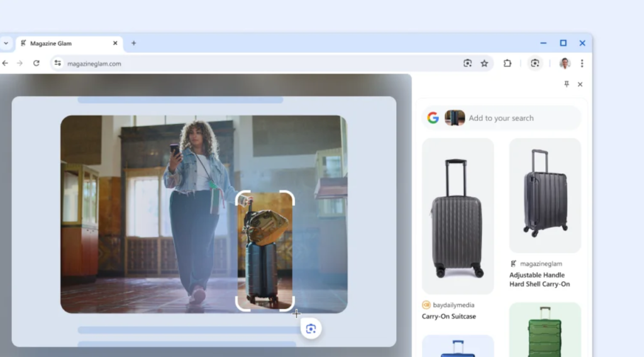The image size is (644, 357).
Task: Activate Google Lens icon in address bar
Action: coord(467,64)
